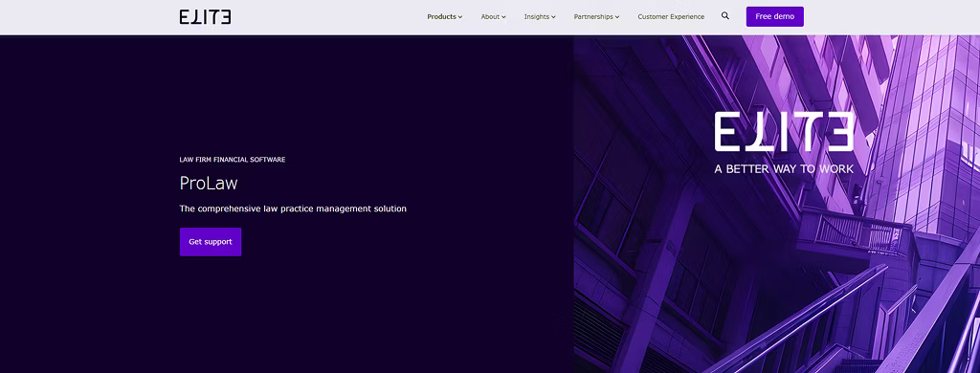Expand the Insights menu
The width and height of the screenshot is (980, 373).
540,17
